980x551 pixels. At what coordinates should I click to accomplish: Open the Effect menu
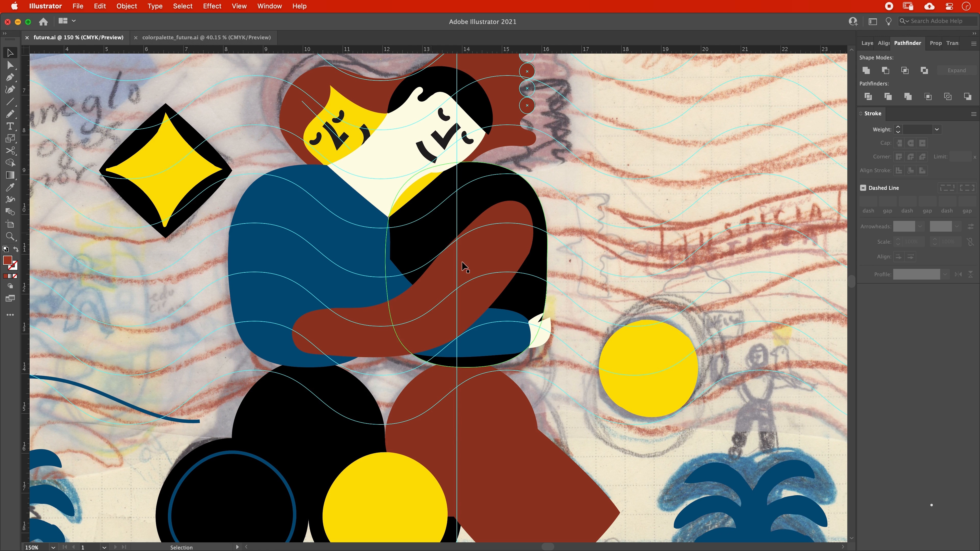click(212, 6)
